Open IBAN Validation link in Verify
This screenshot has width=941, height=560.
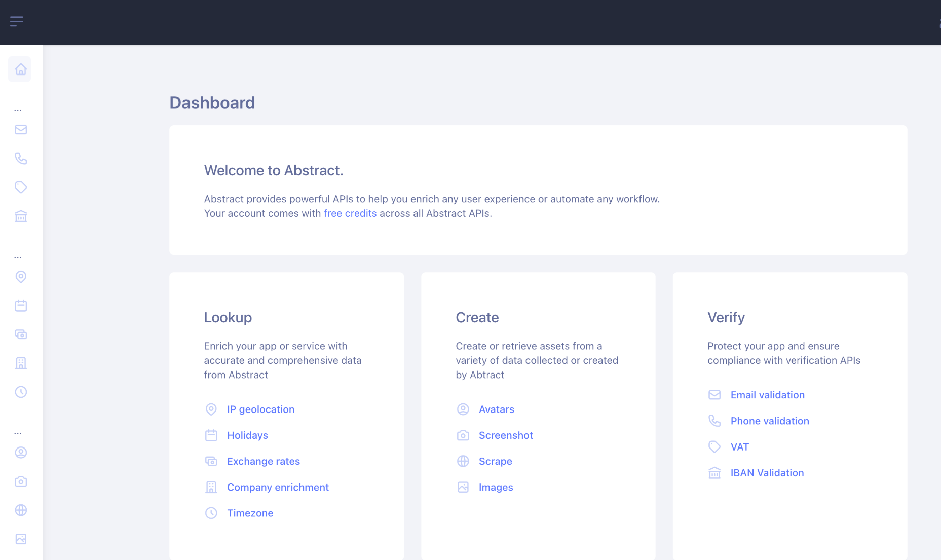(767, 473)
